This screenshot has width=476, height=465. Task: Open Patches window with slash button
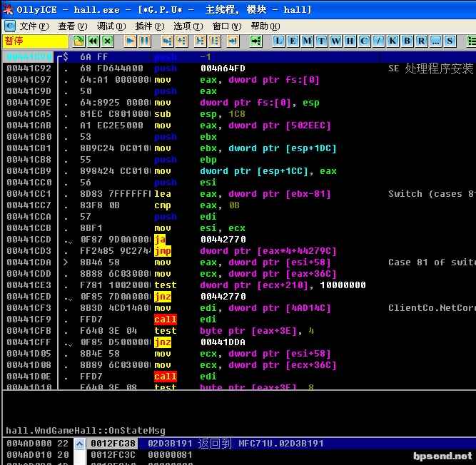click(378, 41)
